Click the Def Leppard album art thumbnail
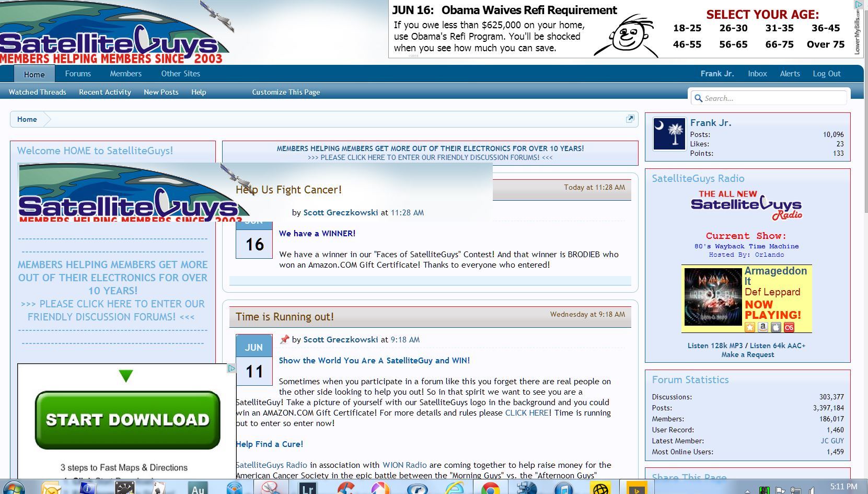The image size is (868, 494). [x=713, y=297]
